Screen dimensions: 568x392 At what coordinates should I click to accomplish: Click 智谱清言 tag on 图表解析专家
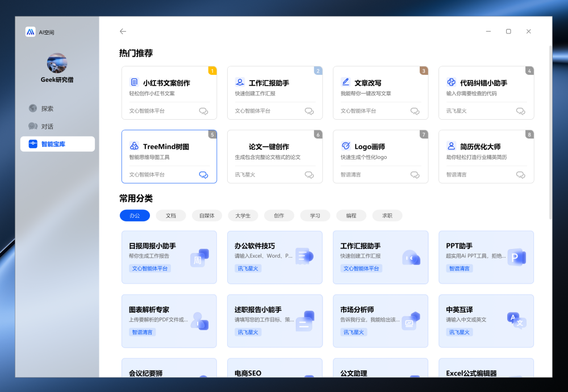pos(143,332)
